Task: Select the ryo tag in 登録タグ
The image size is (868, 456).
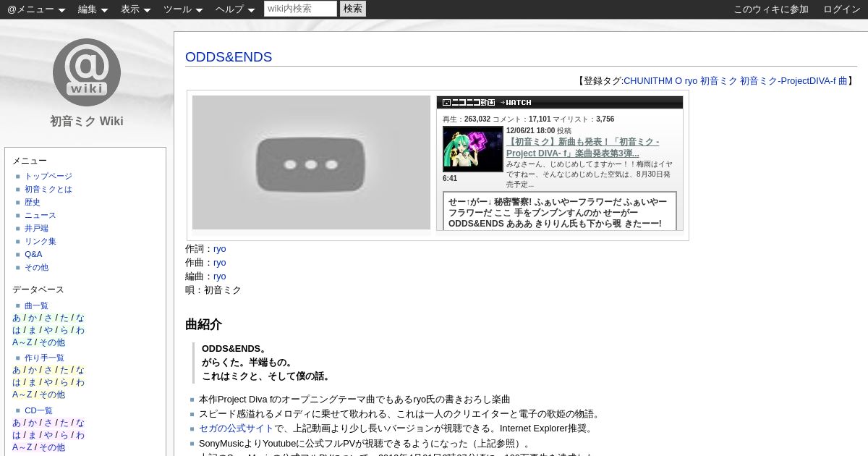Action: pyautogui.click(x=691, y=81)
